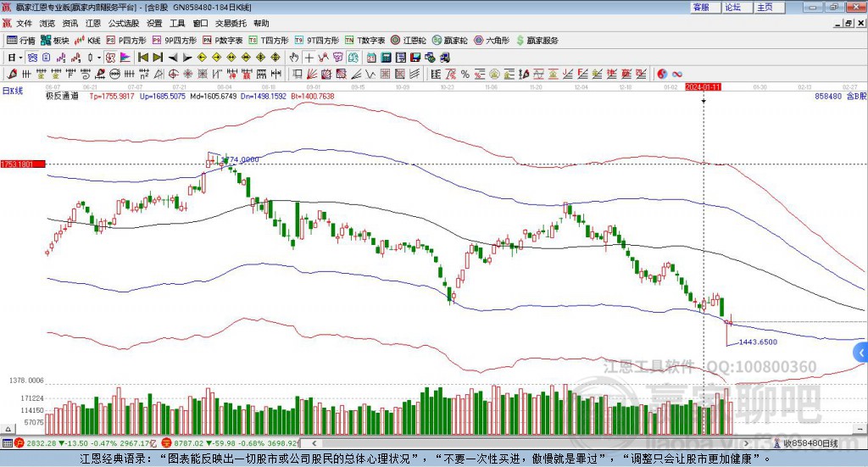Open the 文件 menu
Screen dimensions: 868x467
[x=24, y=23]
